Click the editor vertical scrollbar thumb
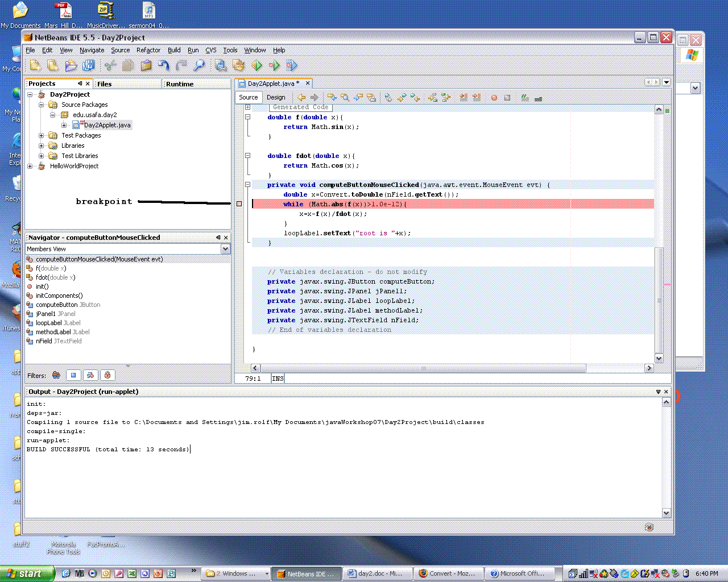728x582 pixels. [x=659, y=300]
